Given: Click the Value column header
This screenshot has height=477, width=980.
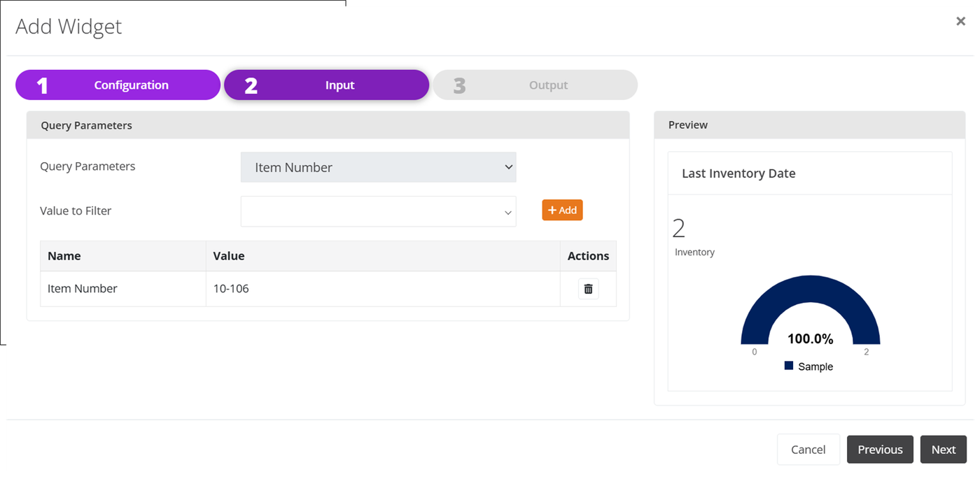Looking at the screenshot, I should pyautogui.click(x=383, y=256).
